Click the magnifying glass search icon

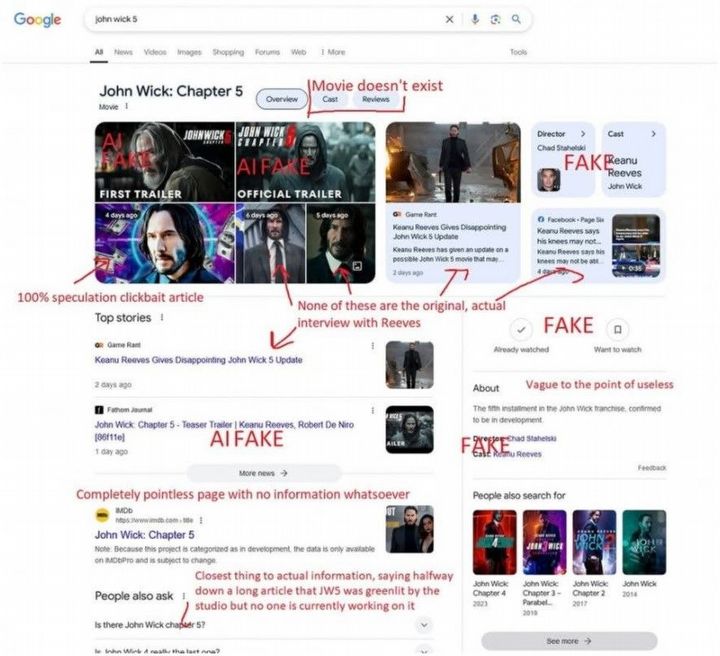516,19
